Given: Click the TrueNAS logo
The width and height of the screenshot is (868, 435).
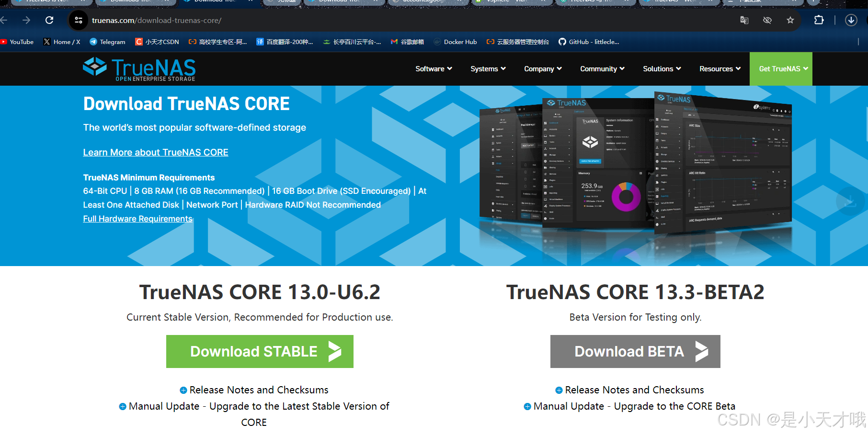Looking at the screenshot, I should pos(139,69).
